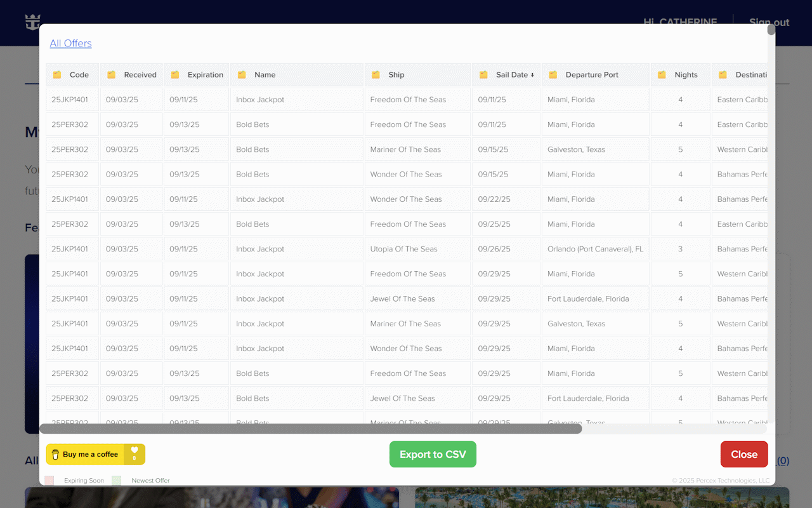
Task: Click Freedom Of The Seas in 09/25/25 row
Action: coord(418,224)
